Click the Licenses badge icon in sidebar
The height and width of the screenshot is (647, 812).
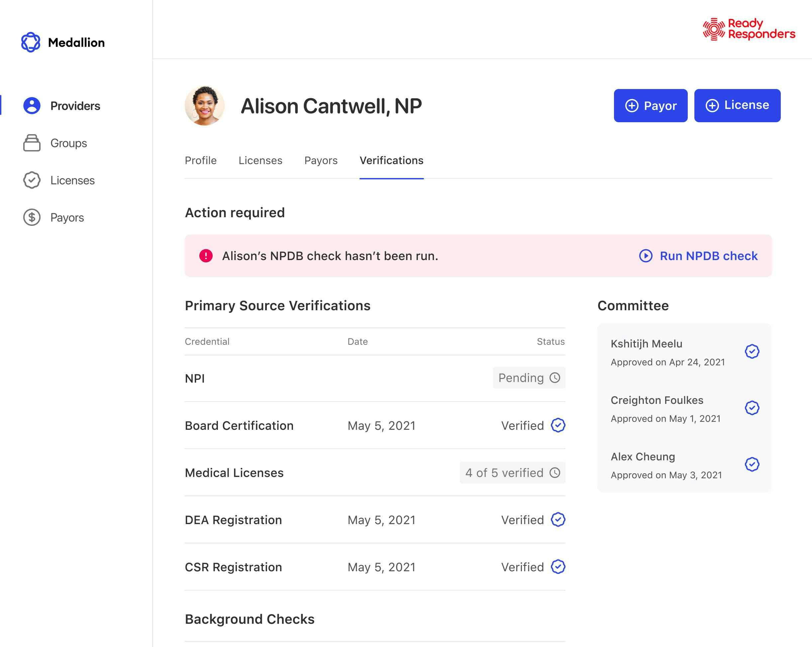[32, 180]
